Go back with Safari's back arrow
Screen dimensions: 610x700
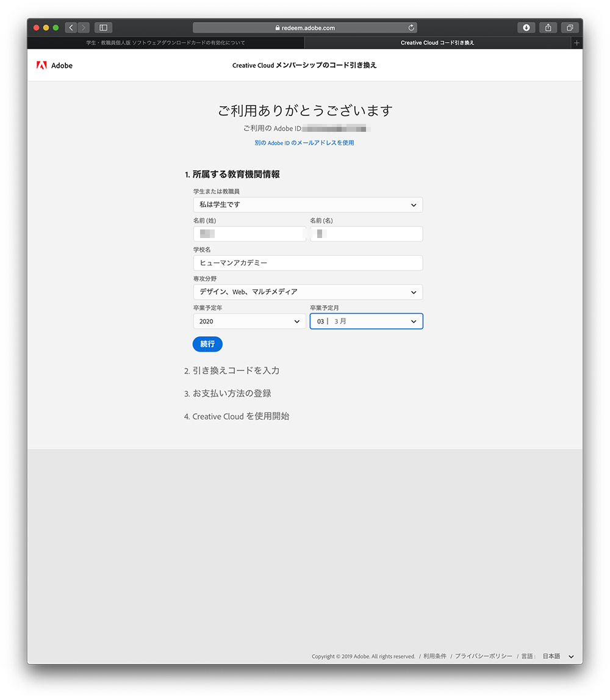71,27
